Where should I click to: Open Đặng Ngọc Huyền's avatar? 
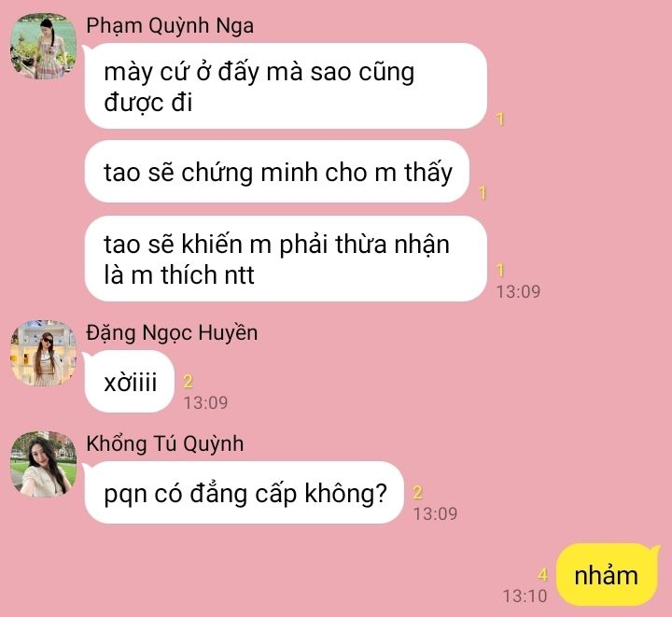click(43, 354)
